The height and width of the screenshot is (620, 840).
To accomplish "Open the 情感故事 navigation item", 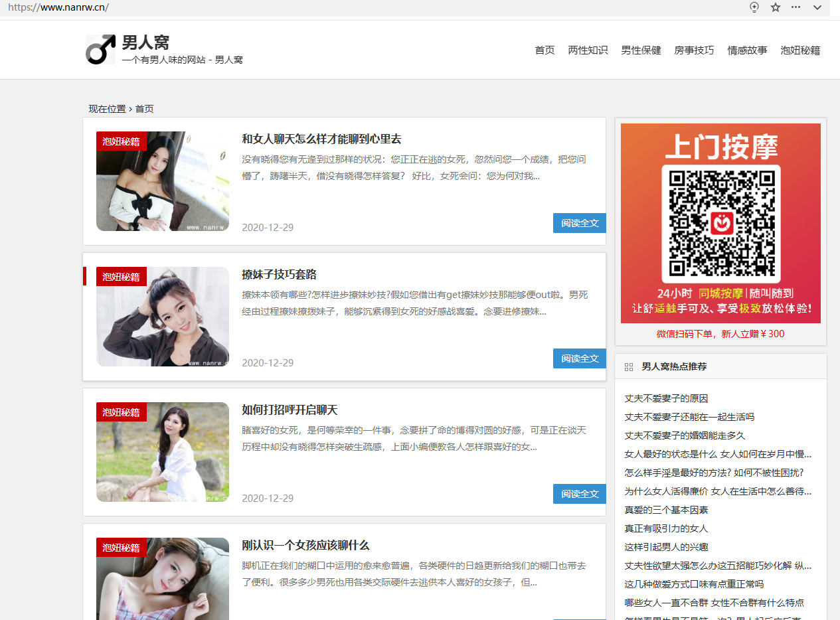I will 747,50.
